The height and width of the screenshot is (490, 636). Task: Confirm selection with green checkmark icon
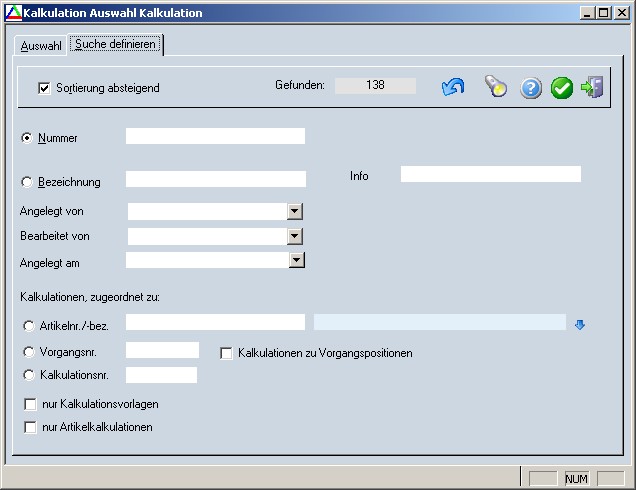[x=562, y=88]
